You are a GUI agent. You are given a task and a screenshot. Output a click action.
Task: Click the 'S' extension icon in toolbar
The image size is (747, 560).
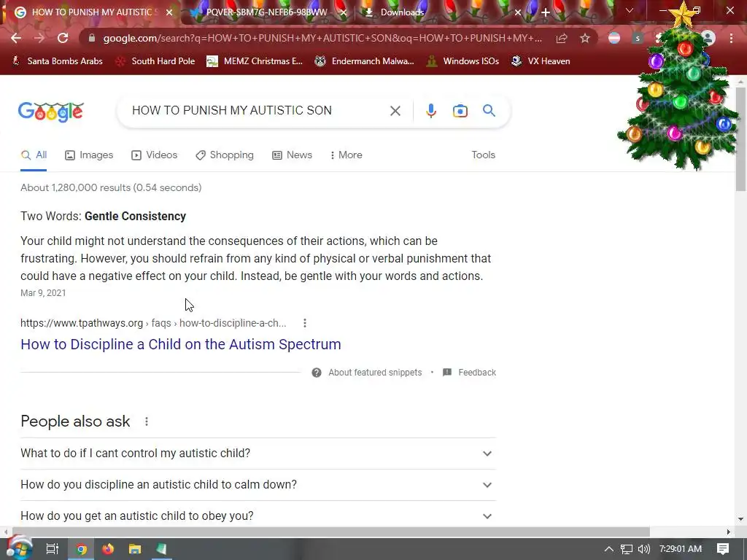(638, 38)
